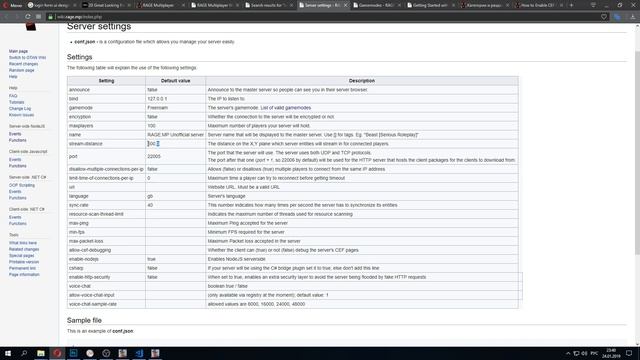Switch the keyboard language indicator

point(594,353)
